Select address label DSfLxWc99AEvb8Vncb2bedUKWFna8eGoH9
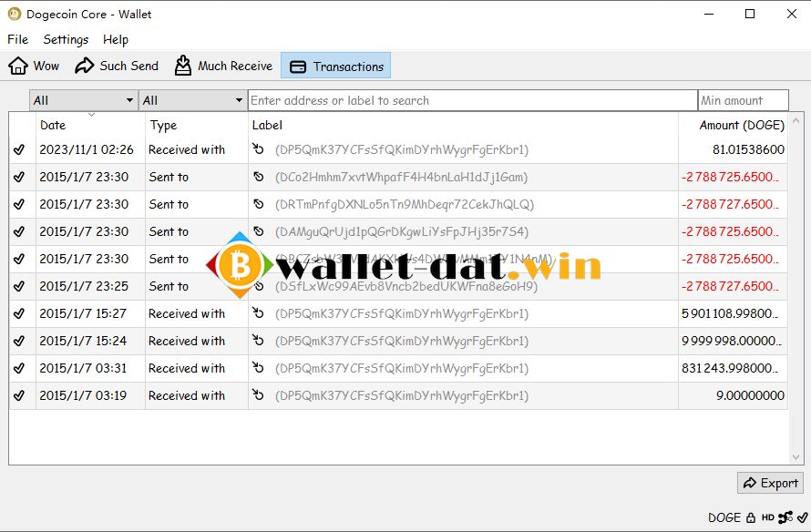 click(406, 286)
